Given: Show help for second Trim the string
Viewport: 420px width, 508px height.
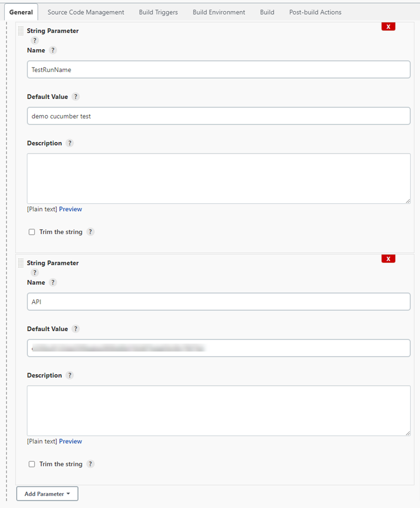Looking at the screenshot, I should [90, 464].
